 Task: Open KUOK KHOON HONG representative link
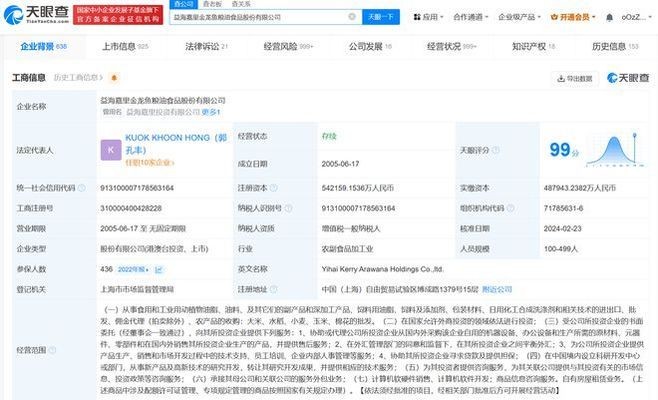tap(176, 144)
